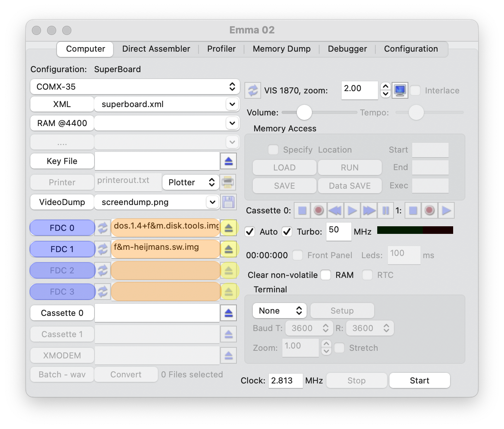This screenshot has width=504, height=429.
Task: Switch to the Debugger tab
Action: [347, 49]
